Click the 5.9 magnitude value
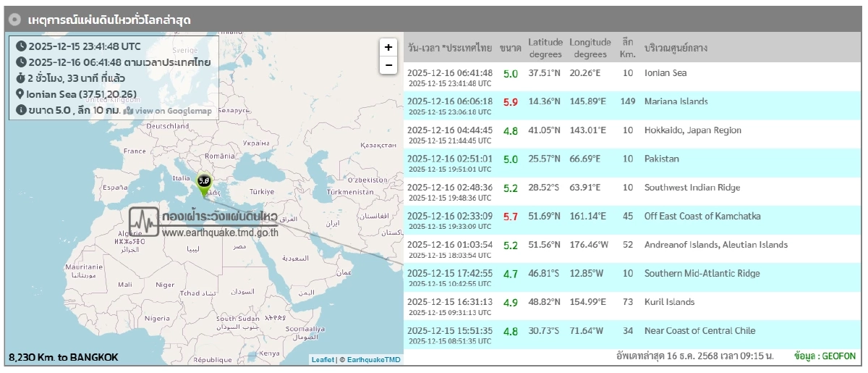868x373 pixels. click(511, 102)
